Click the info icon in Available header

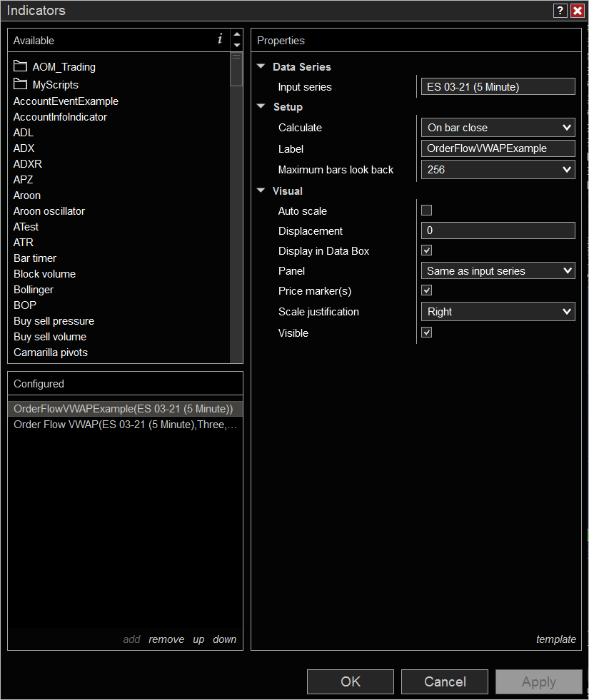[x=220, y=39]
